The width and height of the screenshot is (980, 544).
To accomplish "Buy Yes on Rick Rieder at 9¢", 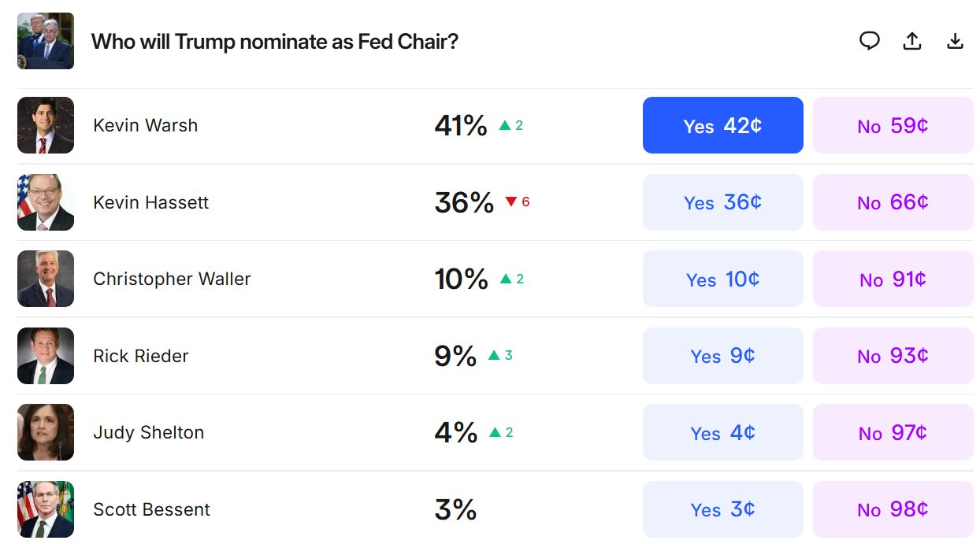I will (x=722, y=356).
